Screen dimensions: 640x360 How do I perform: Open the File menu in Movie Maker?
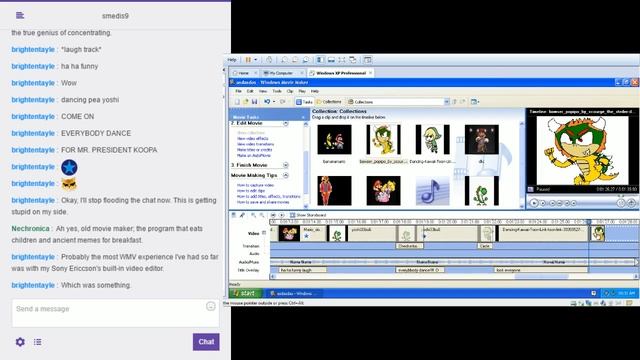238,91
